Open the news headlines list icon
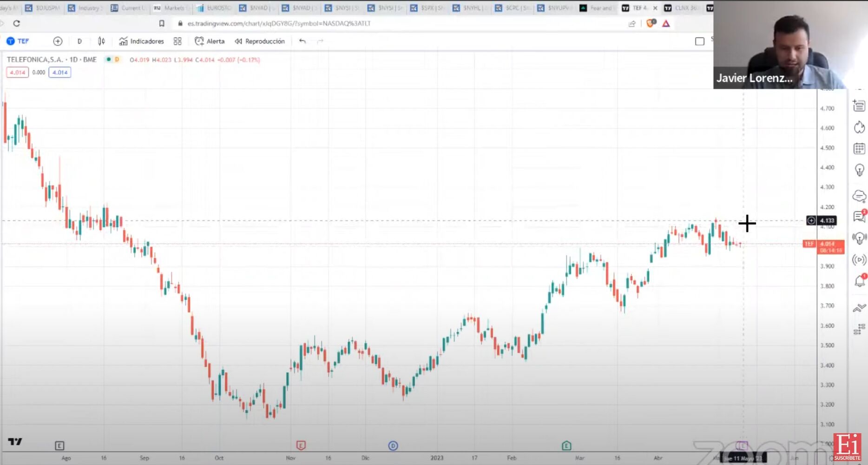 coord(859,106)
